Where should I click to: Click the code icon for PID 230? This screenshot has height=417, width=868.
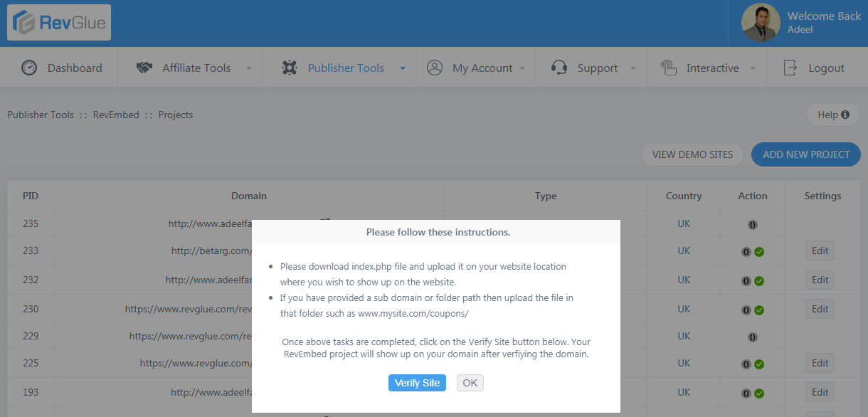pos(746,310)
